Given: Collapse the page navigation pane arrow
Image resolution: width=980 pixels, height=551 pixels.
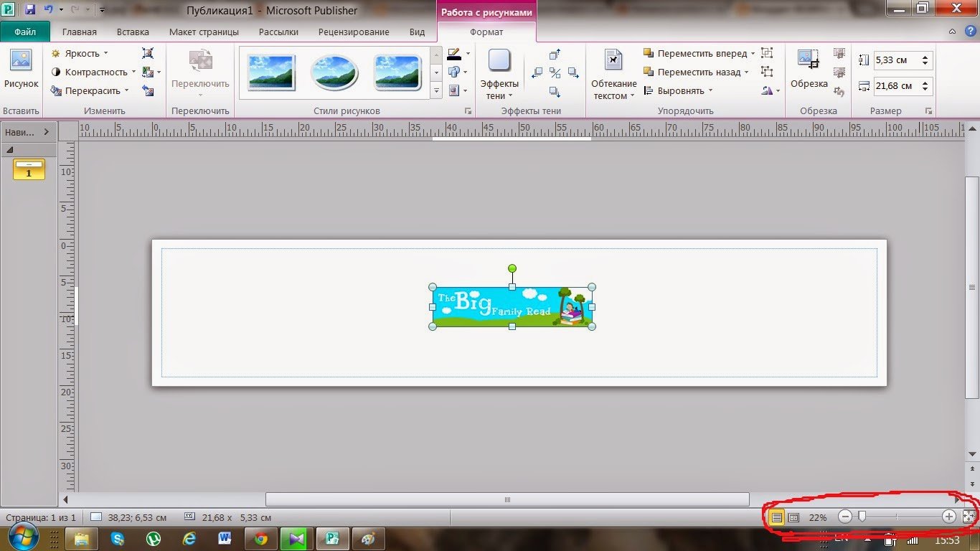Looking at the screenshot, I should pyautogui.click(x=46, y=132).
